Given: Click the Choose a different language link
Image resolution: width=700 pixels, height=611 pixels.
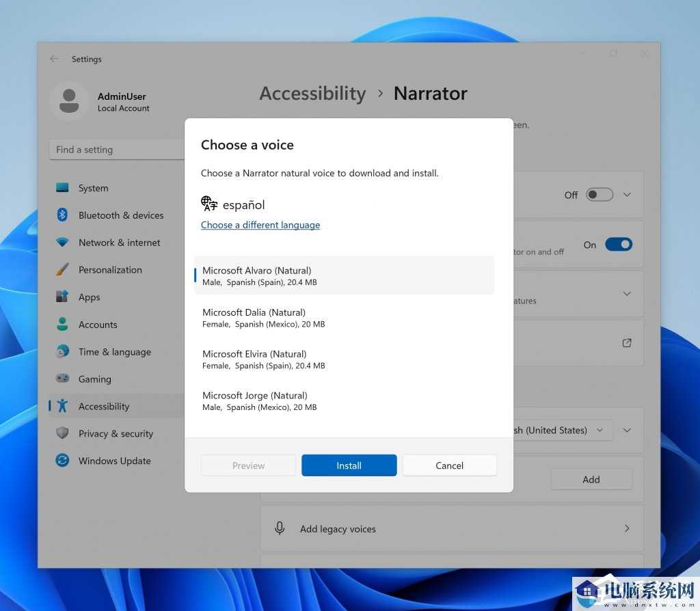Looking at the screenshot, I should click(260, 225).
